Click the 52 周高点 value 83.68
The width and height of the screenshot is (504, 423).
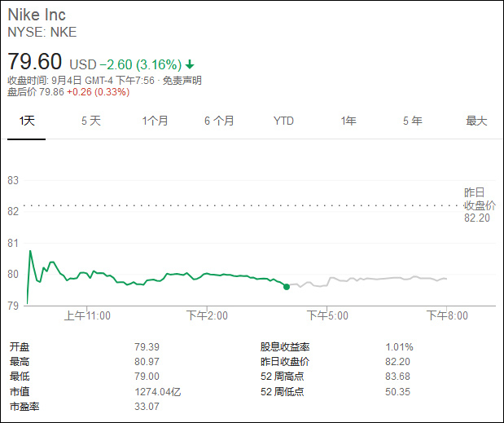coord(397,376)
